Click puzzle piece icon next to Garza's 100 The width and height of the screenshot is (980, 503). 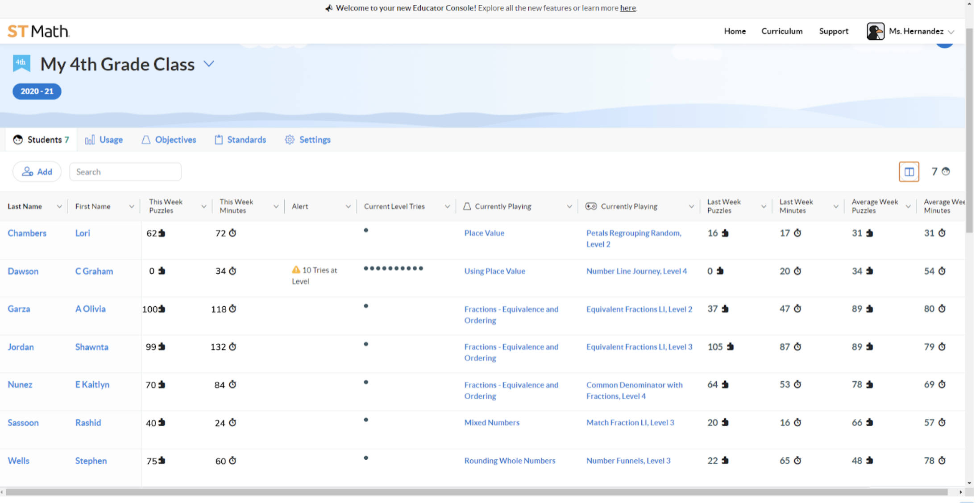pyautogui.click(x=162, y=309)
